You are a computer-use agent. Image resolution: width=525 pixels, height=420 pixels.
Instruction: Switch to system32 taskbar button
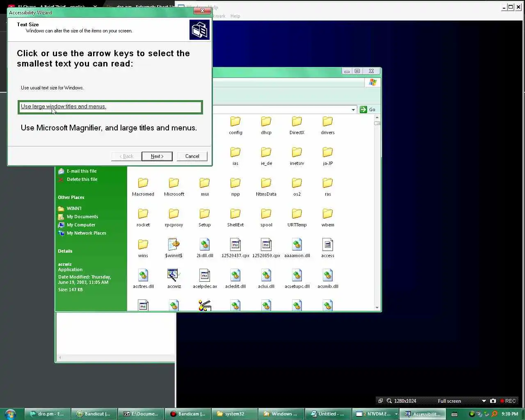(x=234, y=414)
